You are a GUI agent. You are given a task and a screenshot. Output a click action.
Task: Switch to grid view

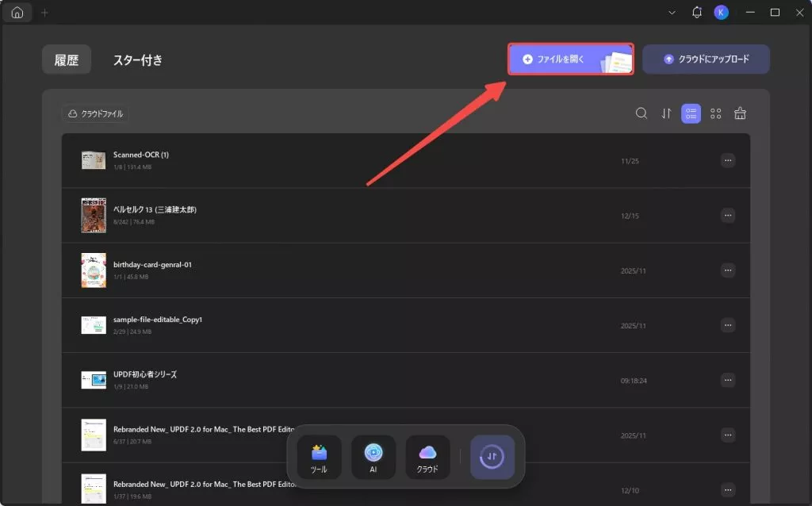click(716, 113)
